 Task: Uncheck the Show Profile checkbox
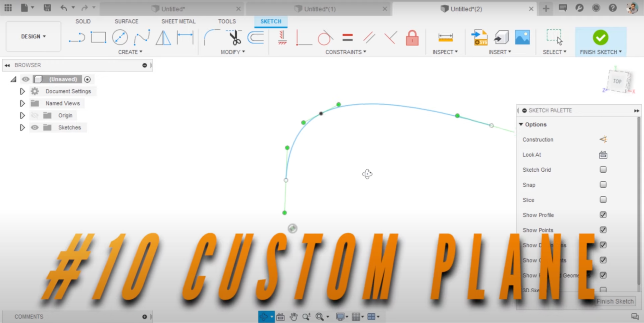coord(603,215)
